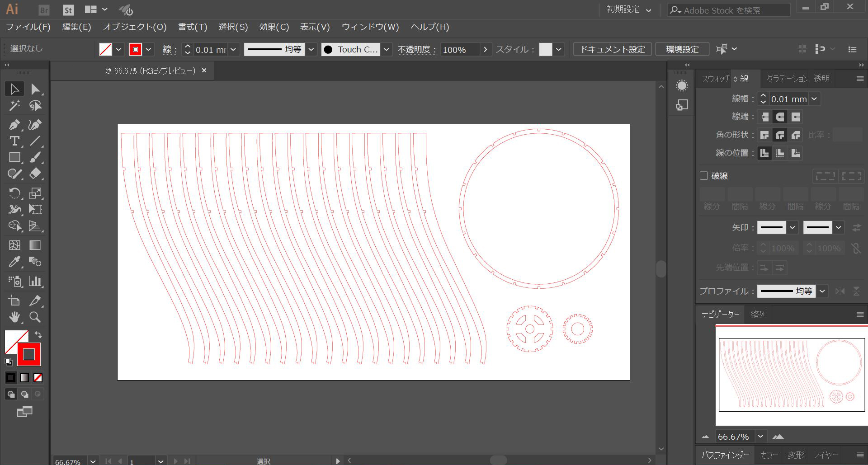
Task: Select the Selection tool arrow
Action: click(14, 89)
